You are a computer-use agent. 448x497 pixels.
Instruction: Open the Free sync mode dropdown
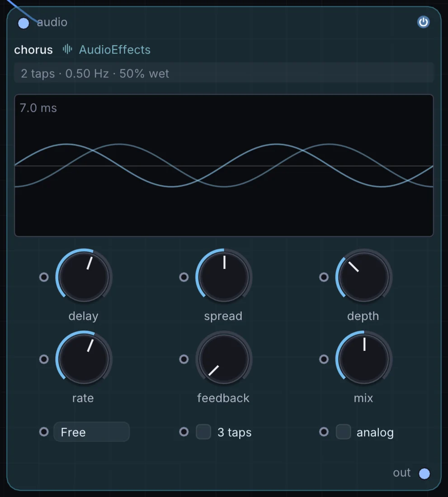[92, 431]
